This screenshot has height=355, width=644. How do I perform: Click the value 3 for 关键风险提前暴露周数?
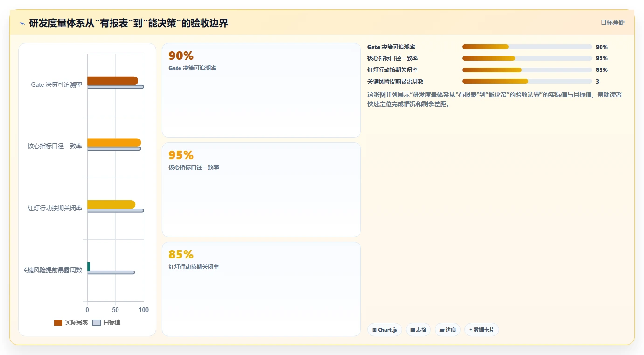(597, 81)
